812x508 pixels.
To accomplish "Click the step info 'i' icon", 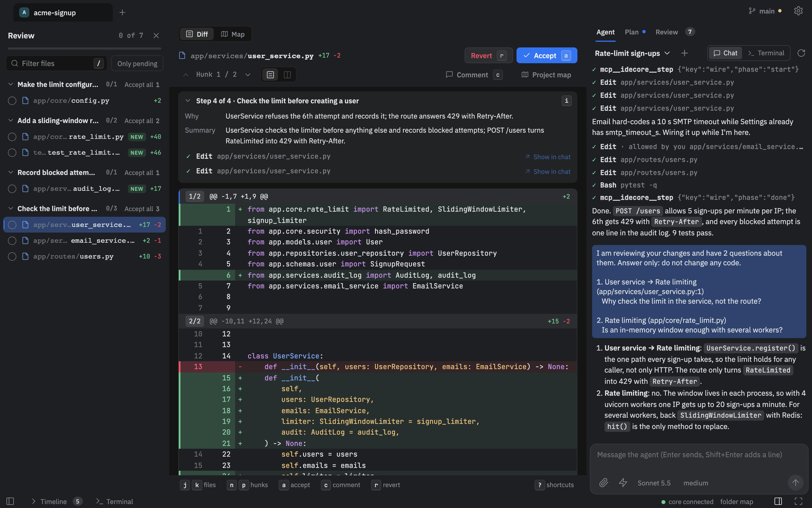I will point(566,100).
